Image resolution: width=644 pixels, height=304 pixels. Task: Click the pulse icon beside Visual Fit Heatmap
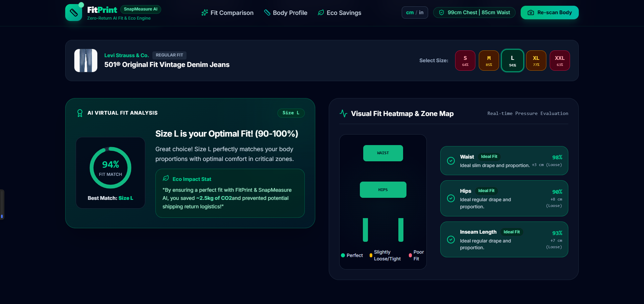click(x=343, y=114)
